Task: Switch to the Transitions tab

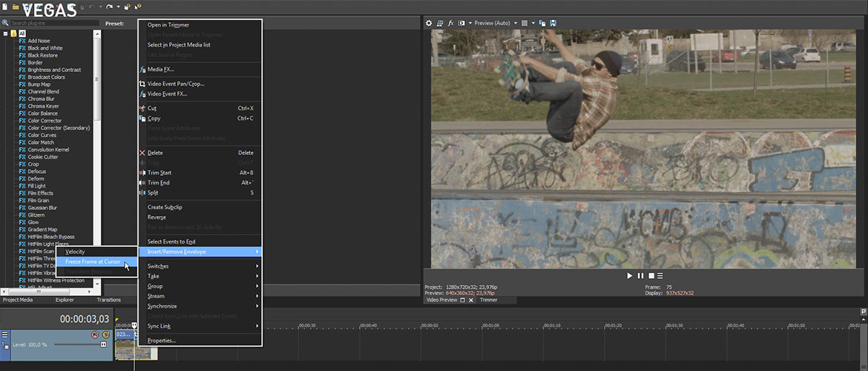Action: 108,300
